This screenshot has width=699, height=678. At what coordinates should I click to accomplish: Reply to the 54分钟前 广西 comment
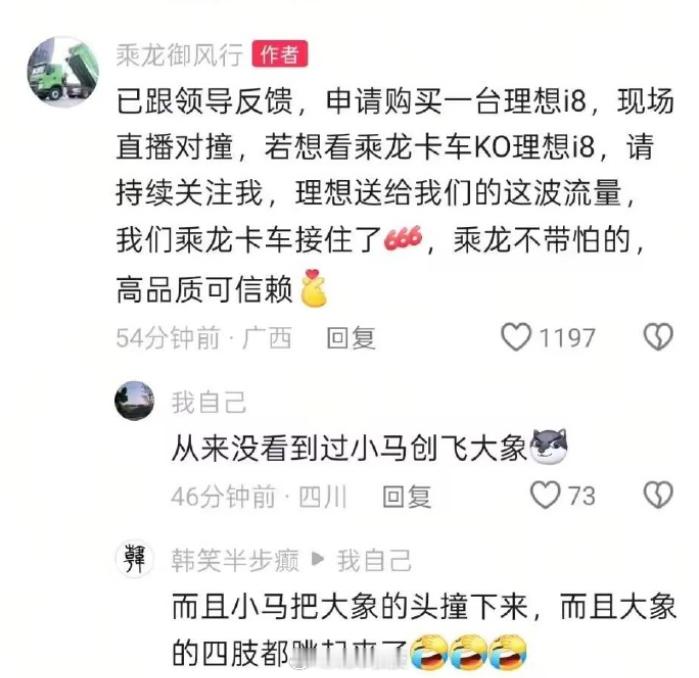[351, 338]
